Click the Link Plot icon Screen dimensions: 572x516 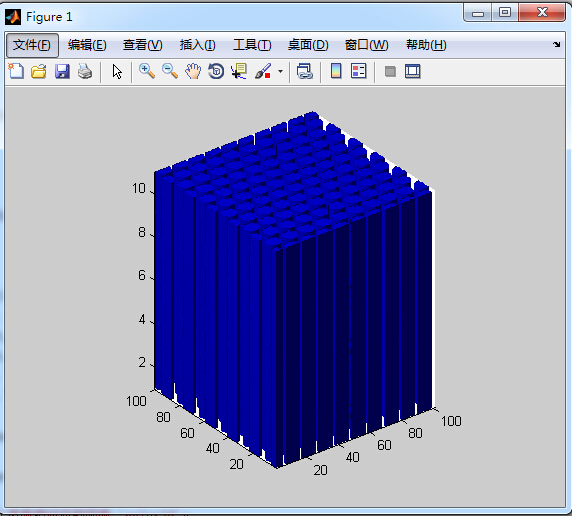305,71
